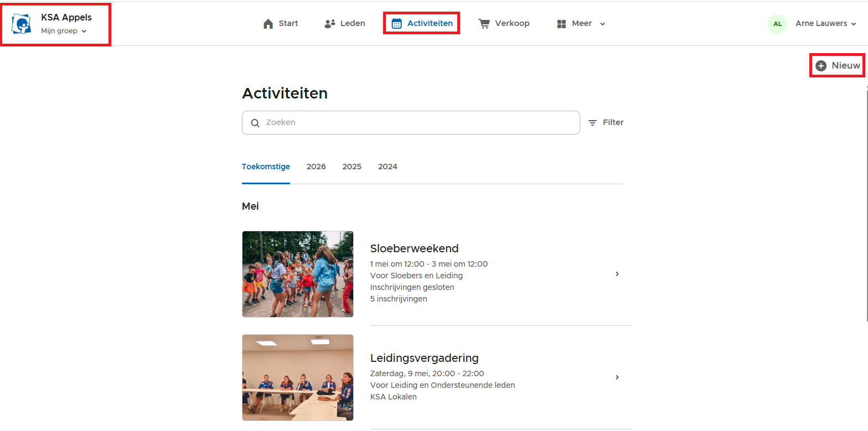Open the 2024 tab
The image size is (868, 431).
click(x=387, y=167)
